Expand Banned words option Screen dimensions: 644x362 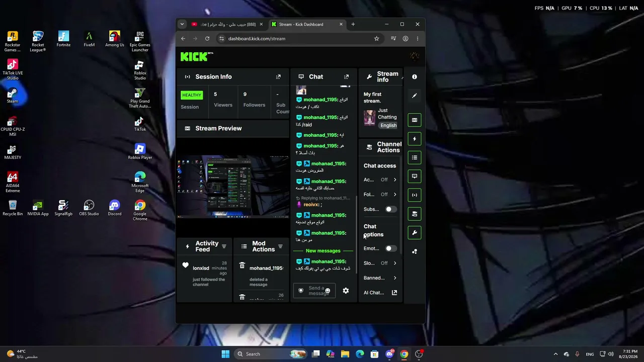[x=380, y=278]
